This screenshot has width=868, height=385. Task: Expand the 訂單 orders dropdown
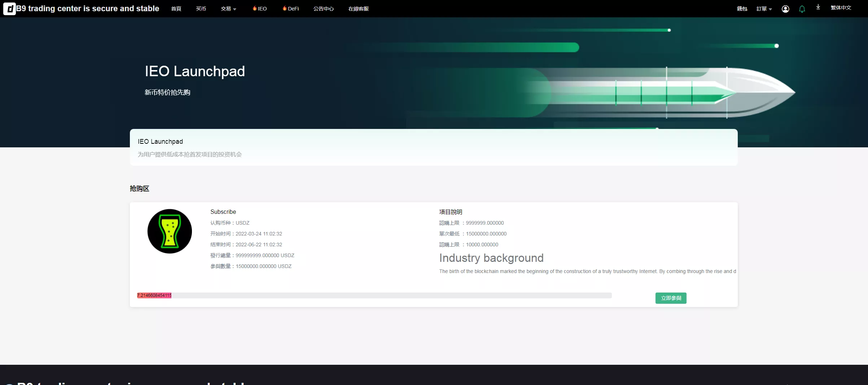[764, 9]
